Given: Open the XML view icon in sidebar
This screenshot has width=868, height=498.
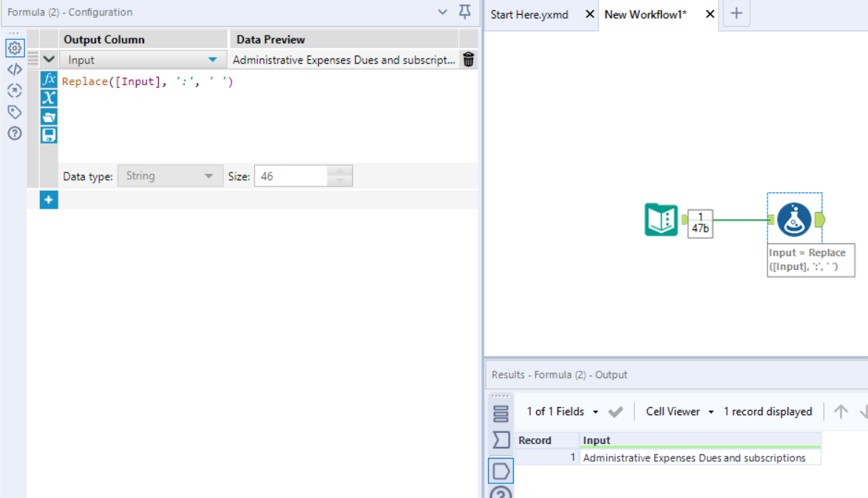Looking at the screenshot, I should point(15,70).
